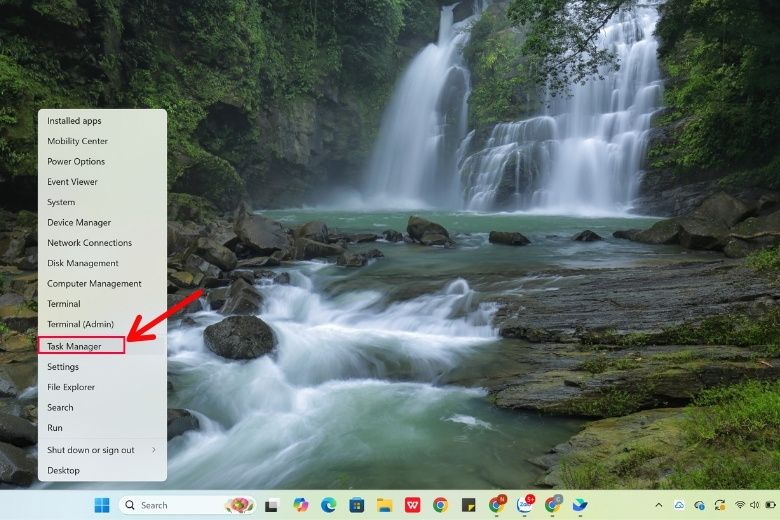780x520 pixels.
Task: Open Device Manager
Action: point(102,222)
